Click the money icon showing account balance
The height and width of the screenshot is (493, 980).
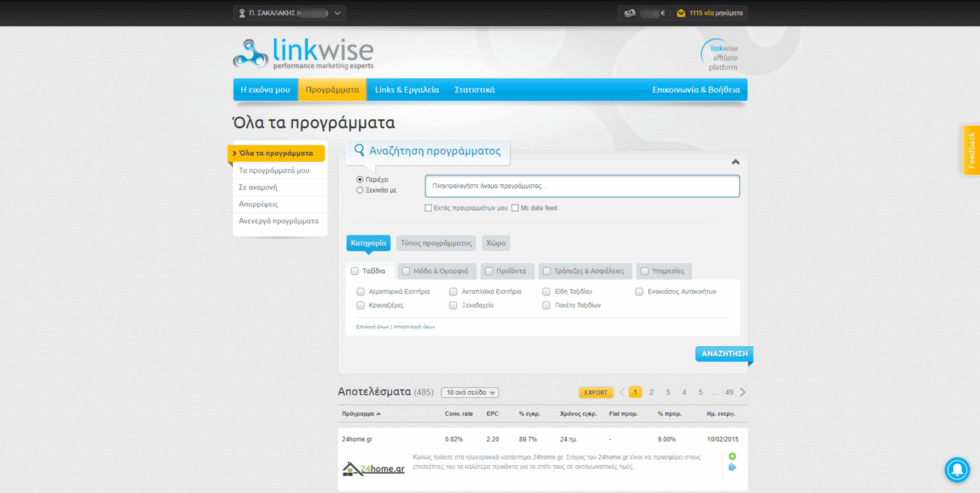click(631, 12)
